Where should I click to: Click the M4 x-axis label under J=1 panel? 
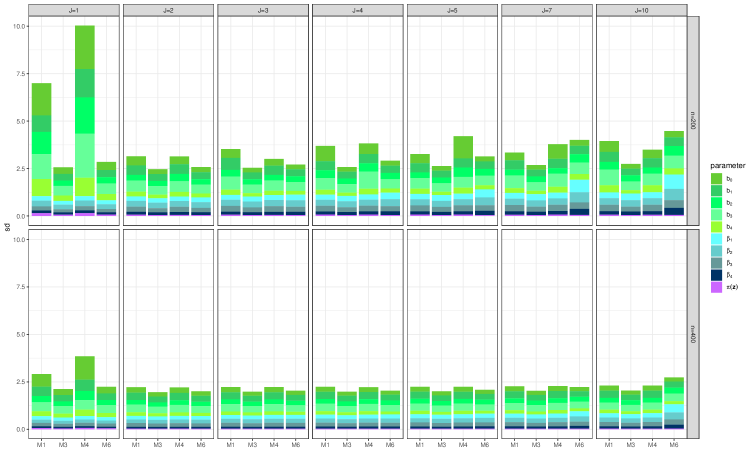[85, 445]
